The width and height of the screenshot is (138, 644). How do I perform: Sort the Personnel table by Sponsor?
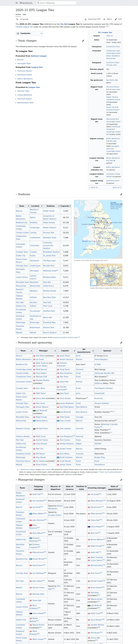tap(108, 351)
